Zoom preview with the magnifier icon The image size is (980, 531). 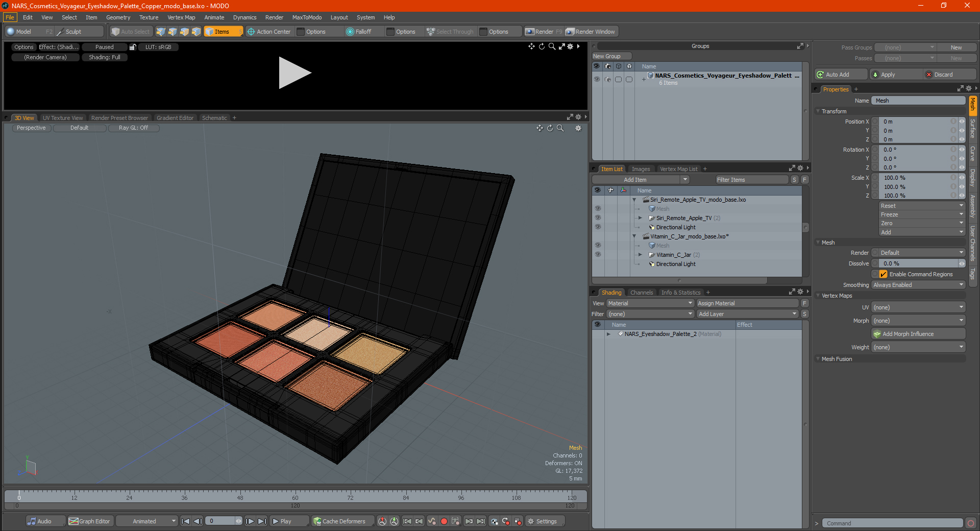coord(552,46)
